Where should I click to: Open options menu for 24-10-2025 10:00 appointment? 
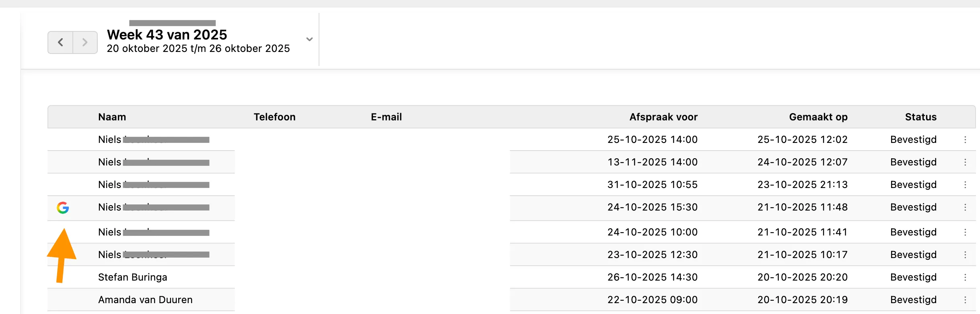point(965,232)
